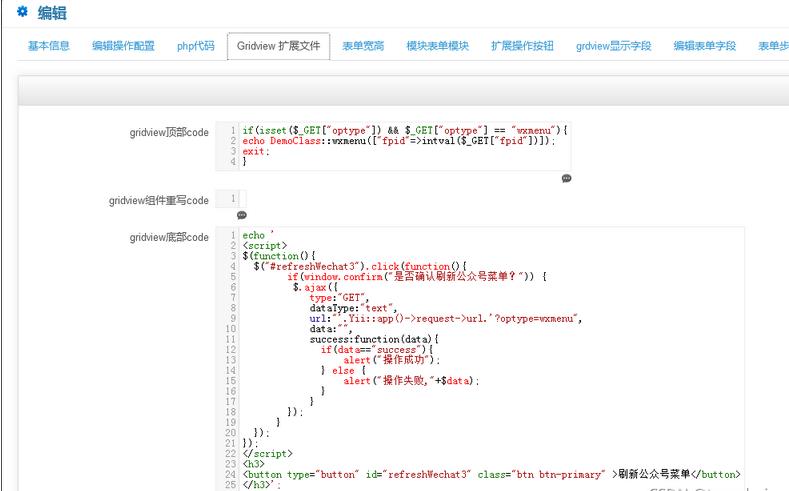The image size is (789, 491).
Task: Click the gridview底部code label
Action: tap(169, 237)
